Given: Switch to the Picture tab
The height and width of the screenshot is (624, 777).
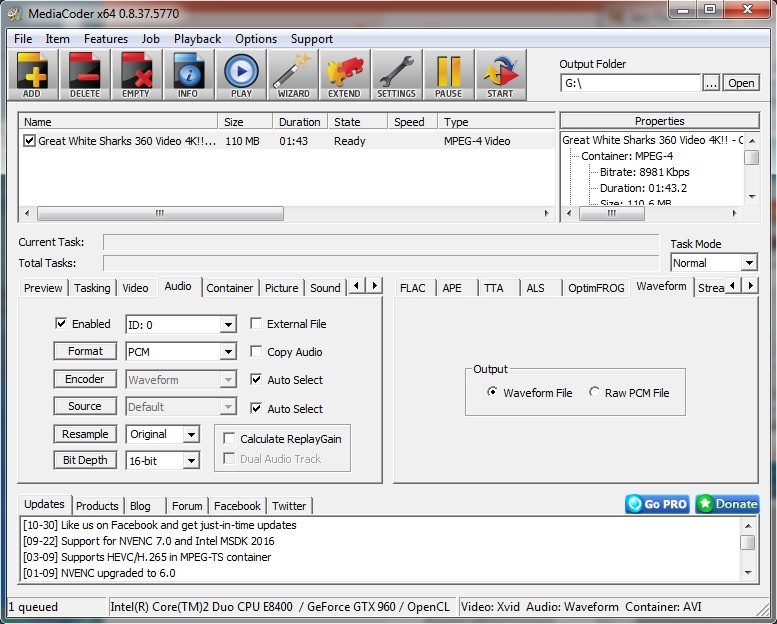Looking at the screenshot, I should coord(281,288).
